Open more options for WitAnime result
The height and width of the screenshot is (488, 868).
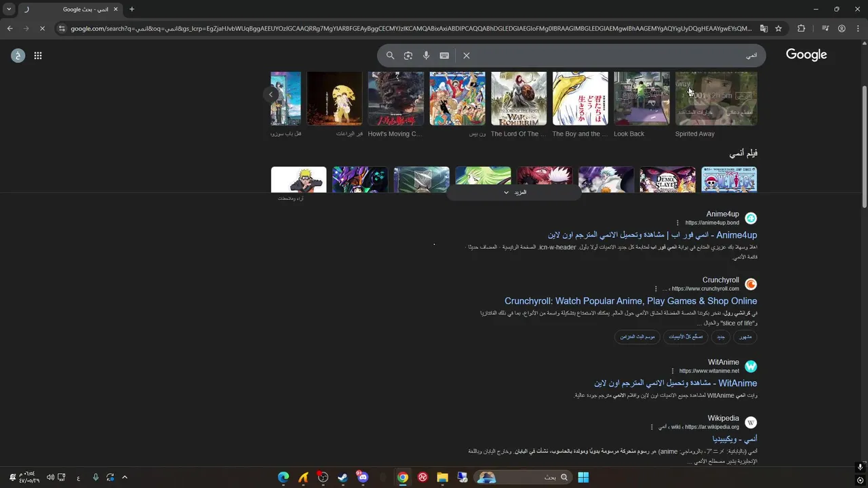click(673, 371)
